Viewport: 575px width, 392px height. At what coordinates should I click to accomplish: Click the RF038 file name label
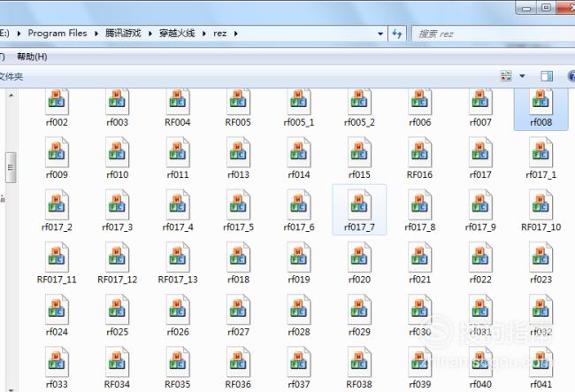[x=359, y=384]
